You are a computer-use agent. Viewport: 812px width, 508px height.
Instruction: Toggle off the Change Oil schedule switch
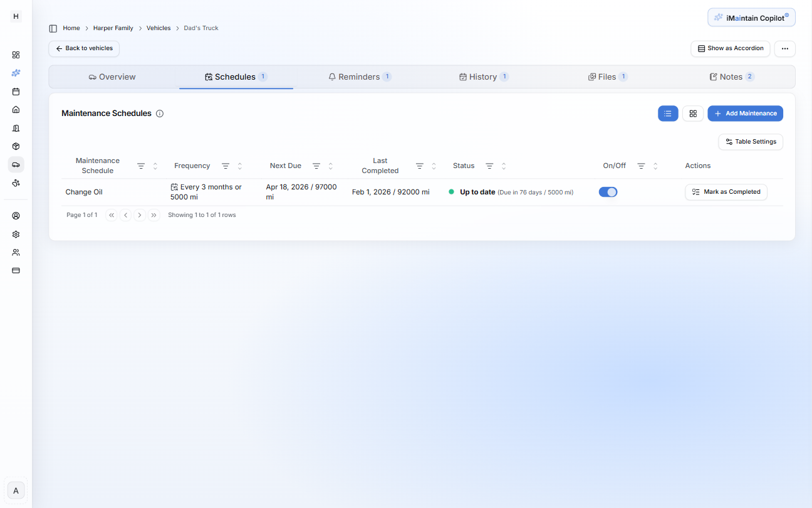pyautogui.click(x=608, y=192)
